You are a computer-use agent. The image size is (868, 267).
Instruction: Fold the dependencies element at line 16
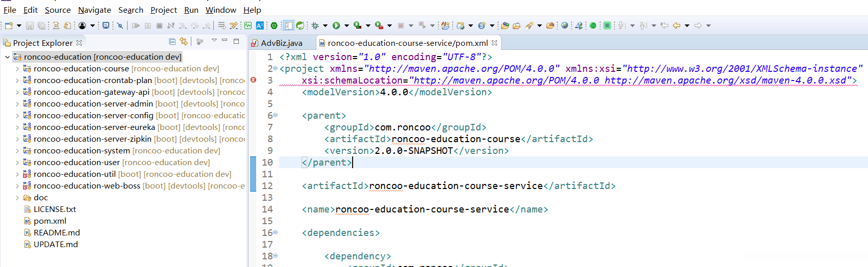276,232
